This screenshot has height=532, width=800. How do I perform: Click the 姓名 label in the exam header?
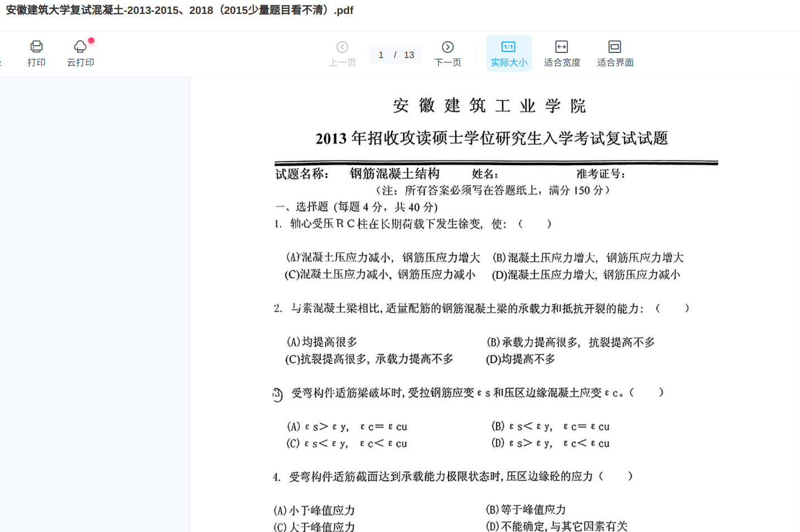click(x=485, y=174)
